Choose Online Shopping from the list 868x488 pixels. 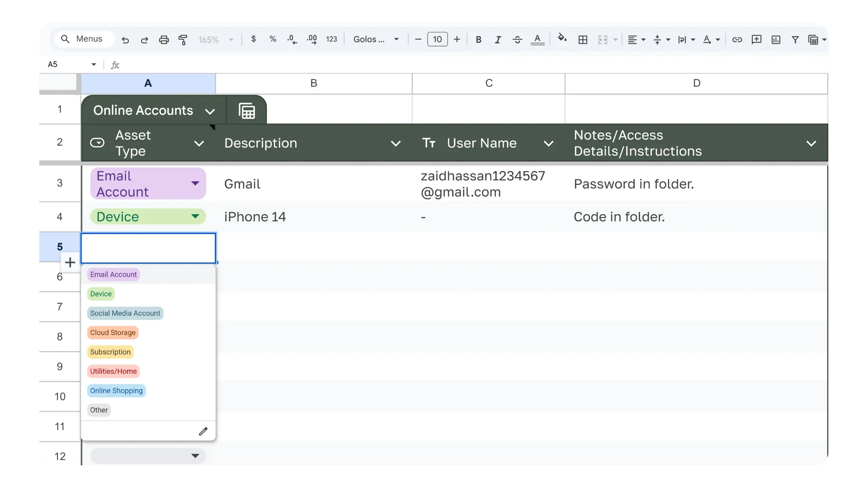click(x=116, y=391)
